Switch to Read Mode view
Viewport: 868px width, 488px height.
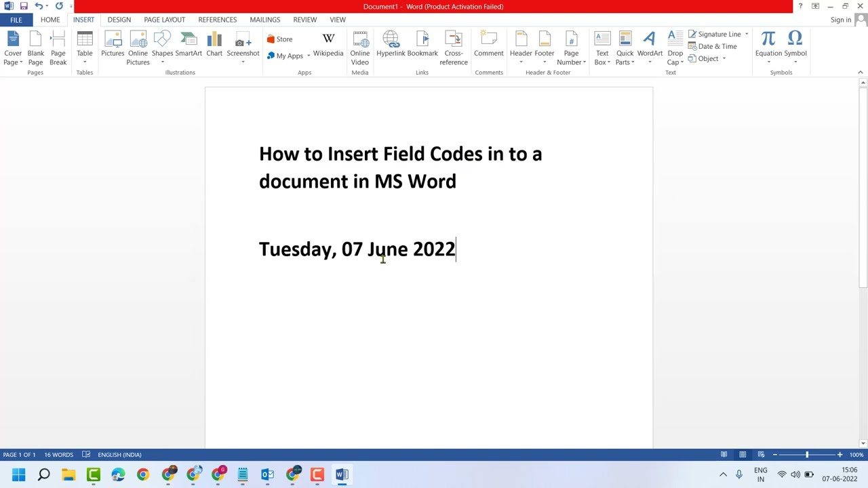pyautogui.click(x=724, y=455)
